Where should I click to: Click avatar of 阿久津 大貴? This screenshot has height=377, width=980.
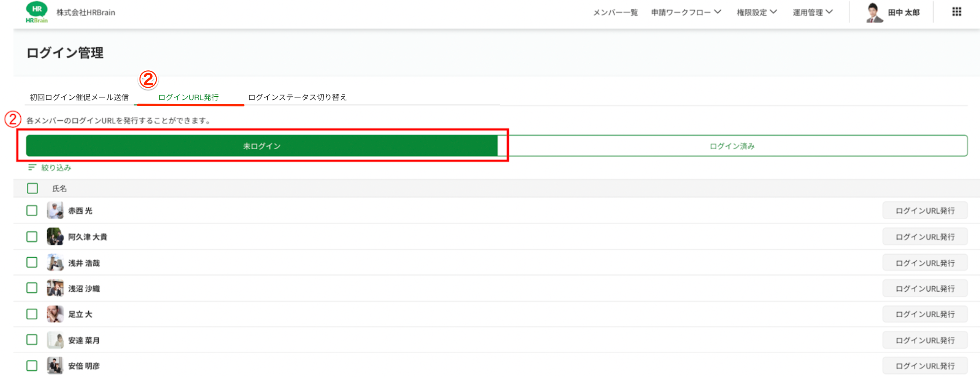tap(55, 237)
